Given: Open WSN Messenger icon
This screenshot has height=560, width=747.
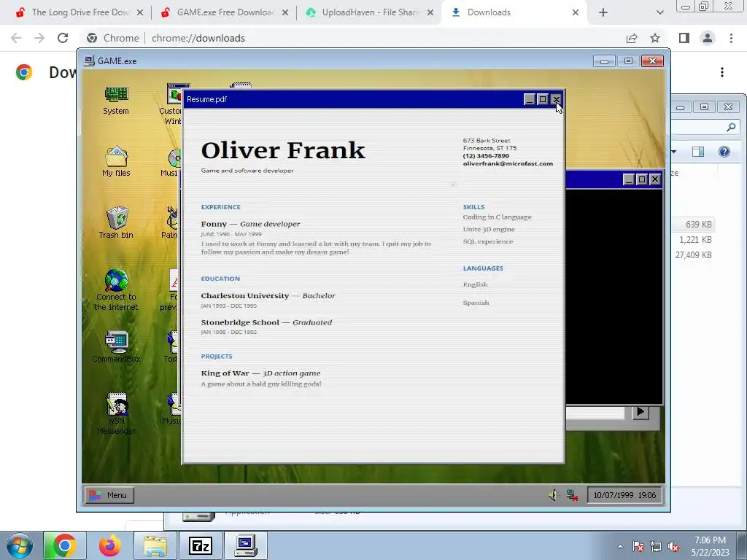Looking at the screenshot, I should click(x=116, y=413).
